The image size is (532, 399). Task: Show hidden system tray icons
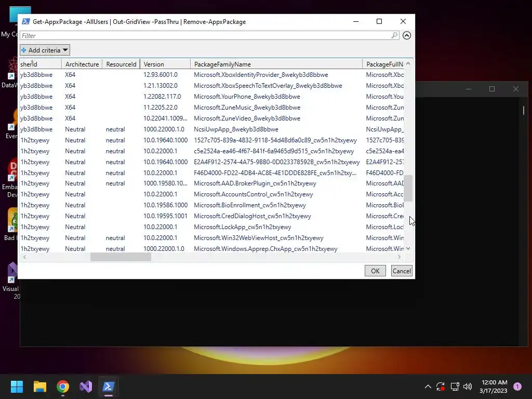[x=428, y=387]
